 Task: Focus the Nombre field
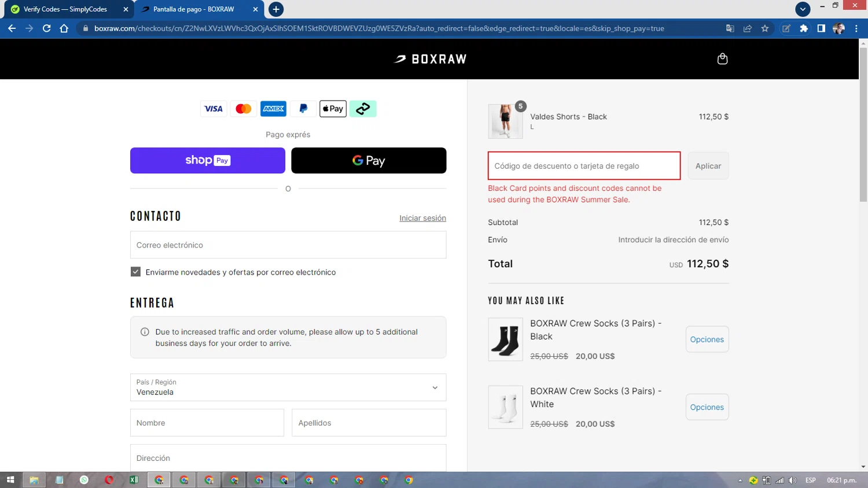pos(207,423)
